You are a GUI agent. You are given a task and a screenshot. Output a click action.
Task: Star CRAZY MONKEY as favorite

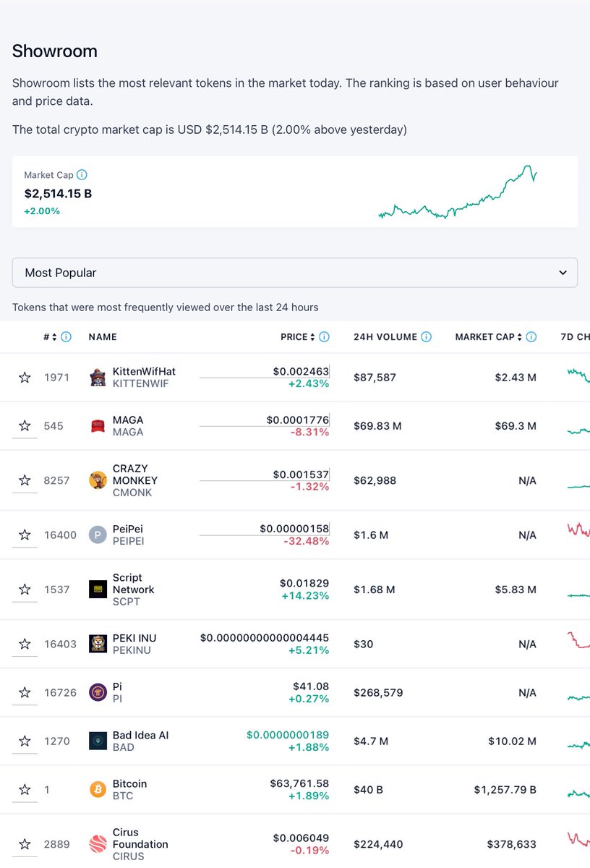point(25,480)
